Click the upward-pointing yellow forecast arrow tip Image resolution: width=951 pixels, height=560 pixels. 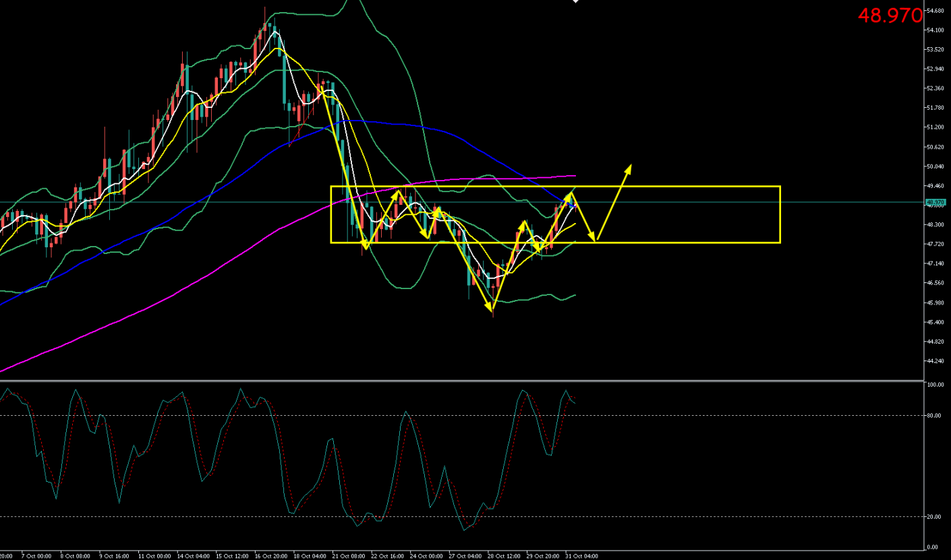point(630,166)
